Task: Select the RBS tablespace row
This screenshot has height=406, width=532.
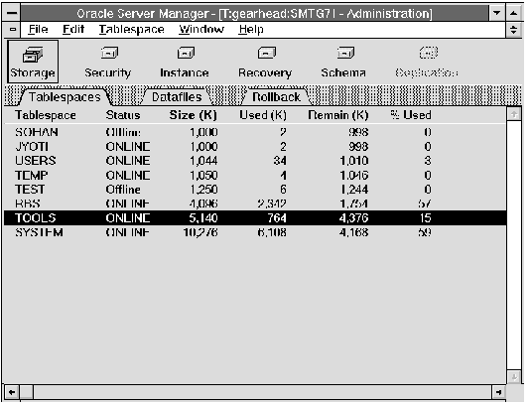Action: [255, 203]
